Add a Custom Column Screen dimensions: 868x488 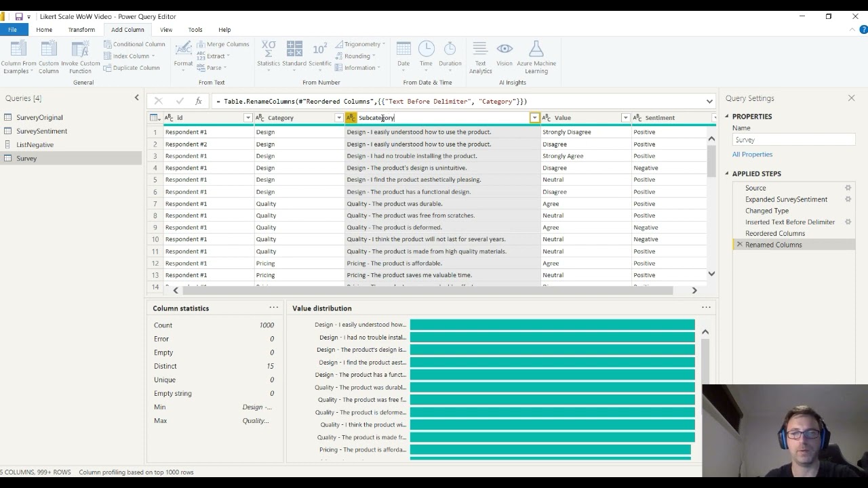(49, 57)
